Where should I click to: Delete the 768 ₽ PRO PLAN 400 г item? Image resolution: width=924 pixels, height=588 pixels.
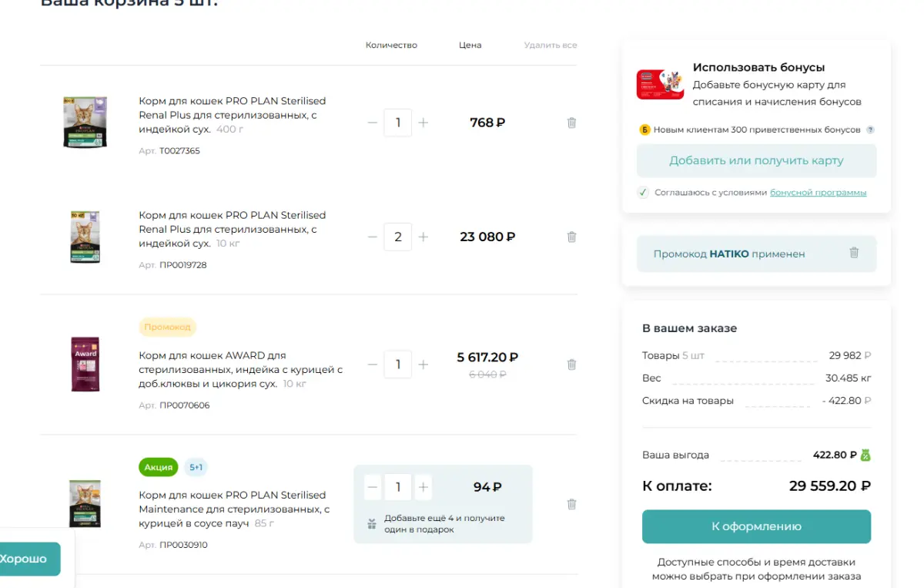571,123
